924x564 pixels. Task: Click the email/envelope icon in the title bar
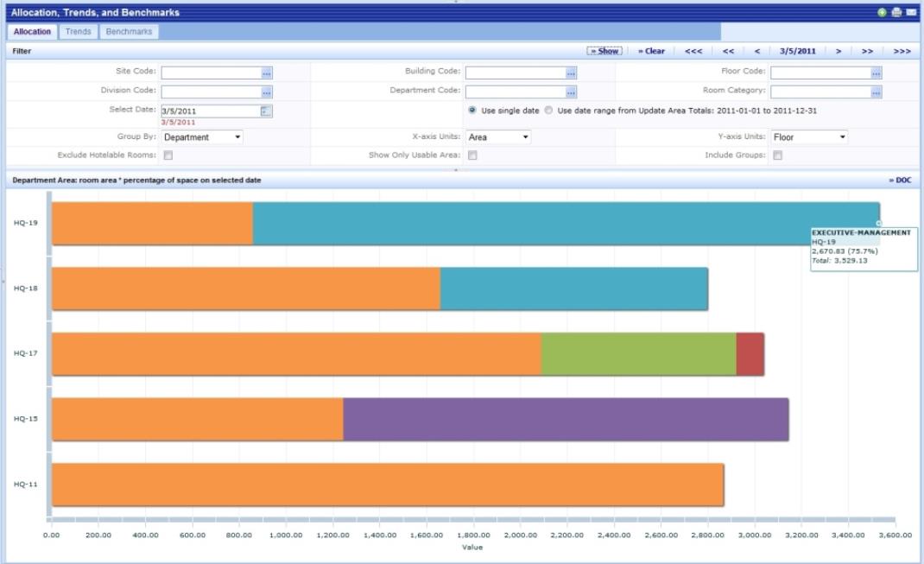[x=911, y=13]
